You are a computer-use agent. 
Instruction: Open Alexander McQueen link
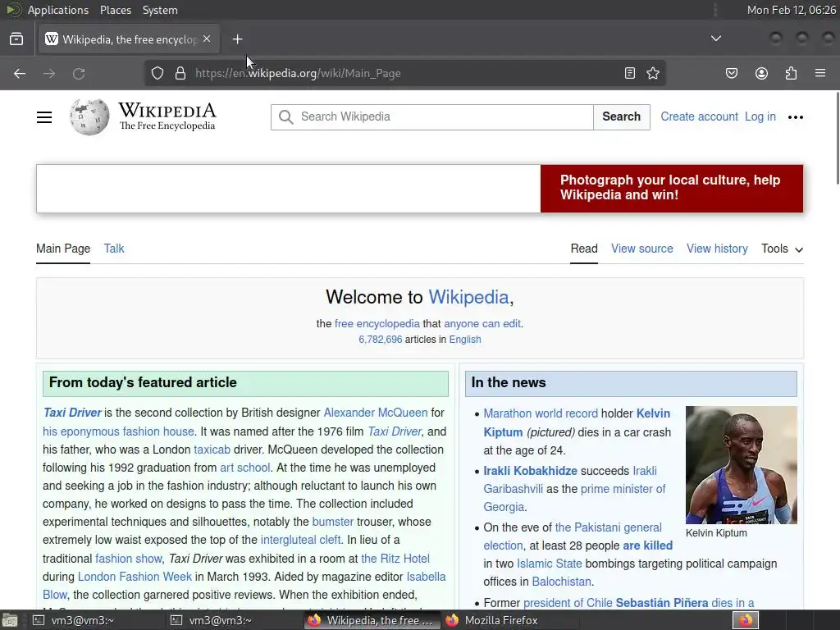coord(376,413)
